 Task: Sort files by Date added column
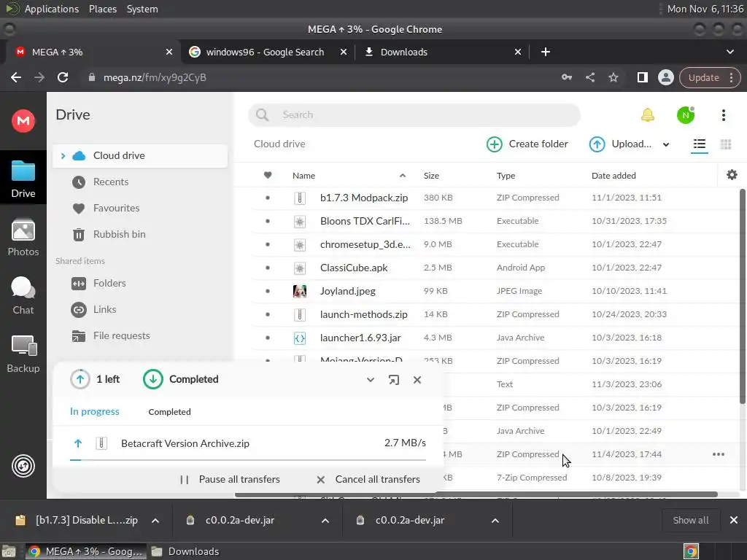pyautogui.click(x=614, y=176)
